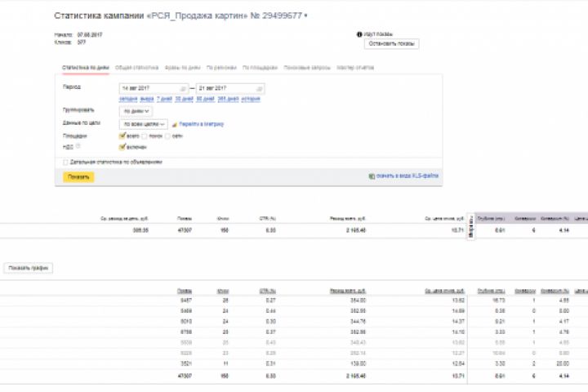The width and height of the screenshot is (588, 392).
Task: Click the 'Идут показы' status icon
Action: pos(359,34)
